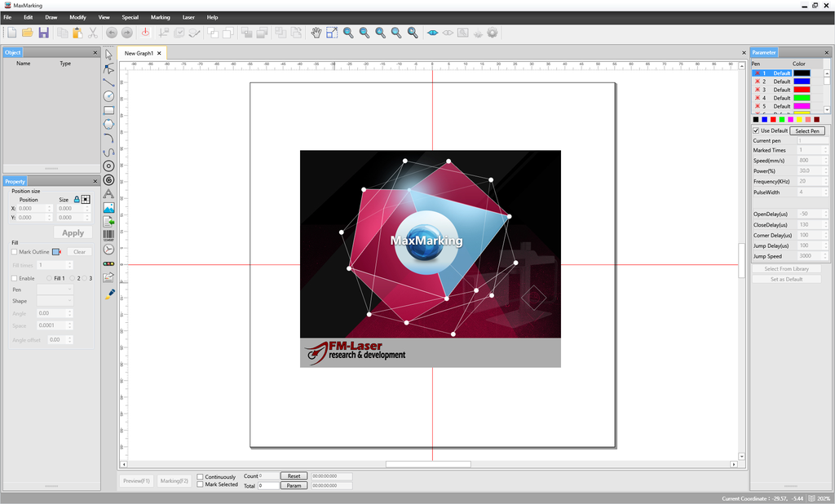Click the Preview(F1) button
Viewport: 835px width, 504px height.
(136, 480)
